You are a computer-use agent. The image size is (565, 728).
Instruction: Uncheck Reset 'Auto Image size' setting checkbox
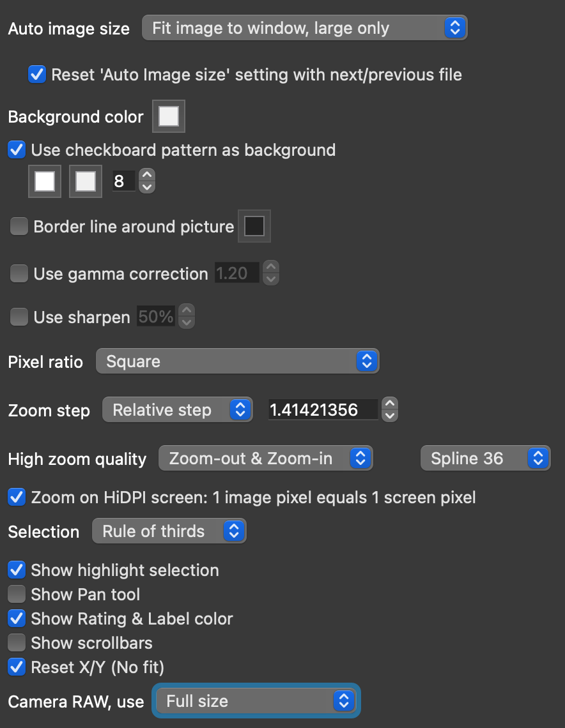click(37, 75)
